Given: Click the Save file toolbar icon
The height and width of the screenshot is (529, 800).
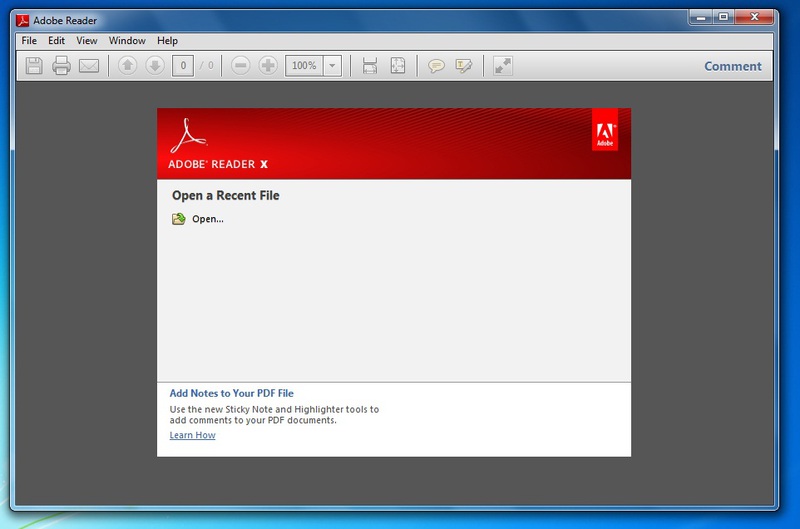Looking at the screenshot, I should point(34,66).
